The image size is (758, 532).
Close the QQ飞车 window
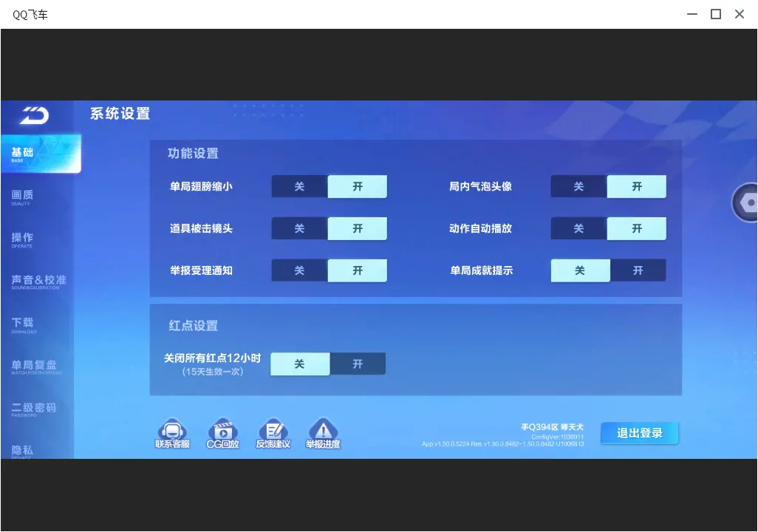[740, 15]
